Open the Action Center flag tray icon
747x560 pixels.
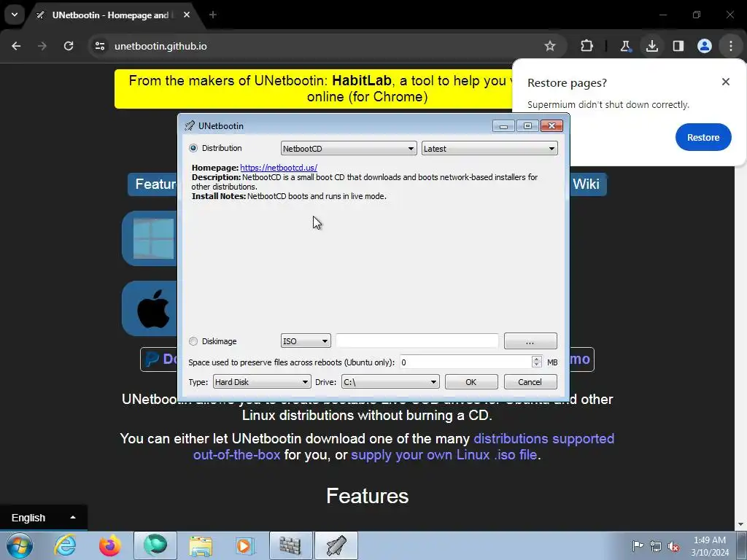coord(638,546)
